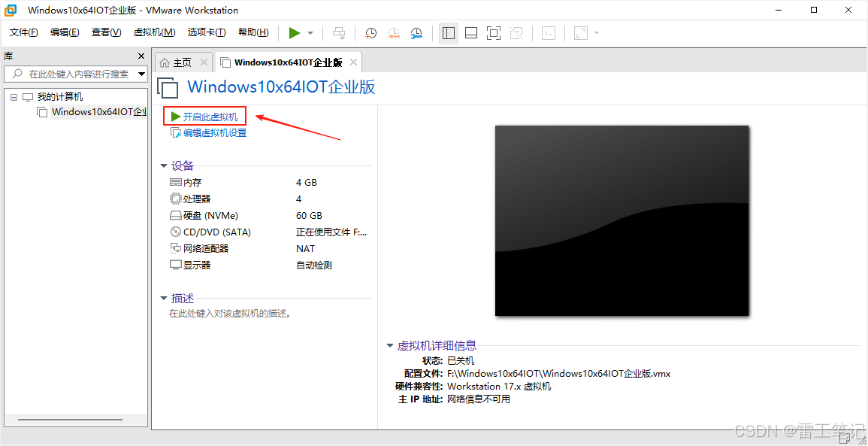Click the 网络信息不可用 IP address text
This screenshot has width=868, height=446.
[x=478, y=399]
